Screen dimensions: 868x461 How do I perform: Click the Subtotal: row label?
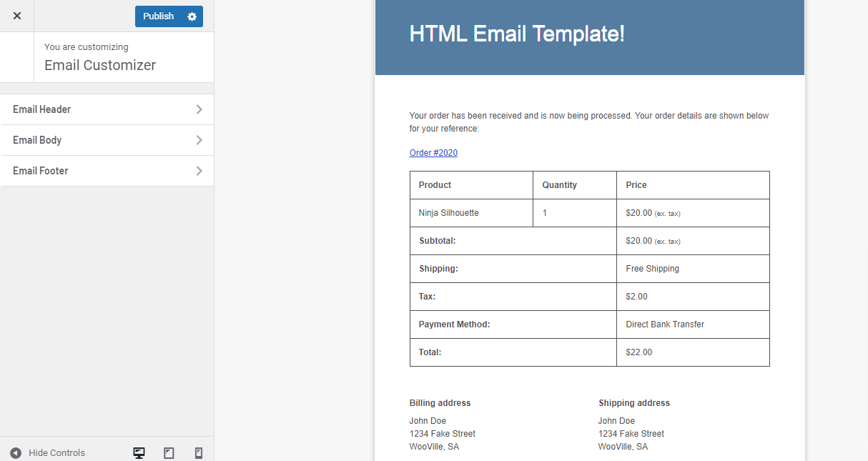(438, 241)
